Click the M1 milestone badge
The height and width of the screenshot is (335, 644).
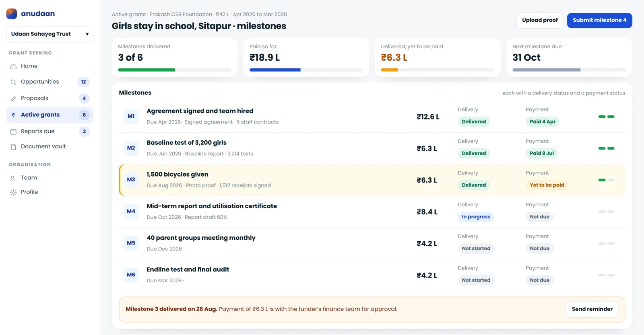coord(131,116)
